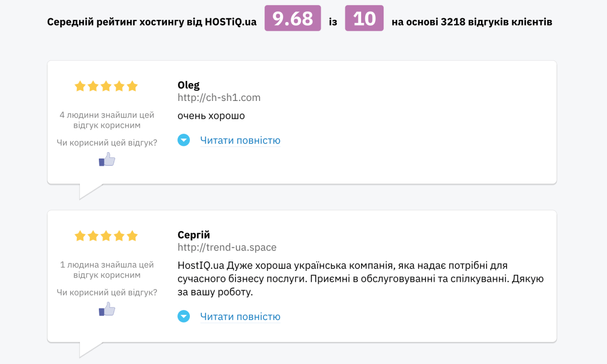
Task: Click the fifth star in Сергій's rating
Action: pyautogui.click(x=132, y=236)
